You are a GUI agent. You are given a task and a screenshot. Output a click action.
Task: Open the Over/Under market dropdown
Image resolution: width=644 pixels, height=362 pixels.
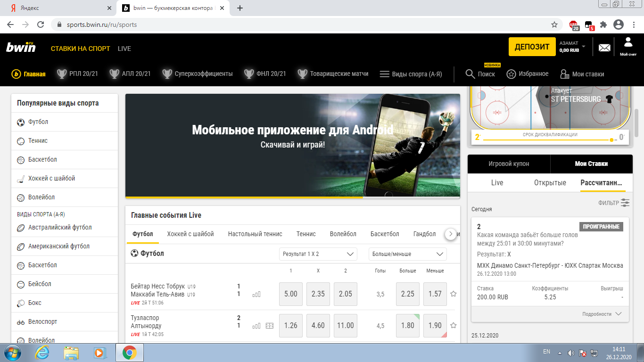(407, 254)
